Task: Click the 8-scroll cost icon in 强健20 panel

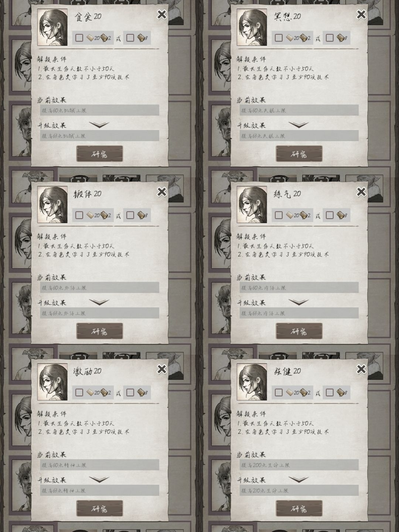Action: (340, 392)
